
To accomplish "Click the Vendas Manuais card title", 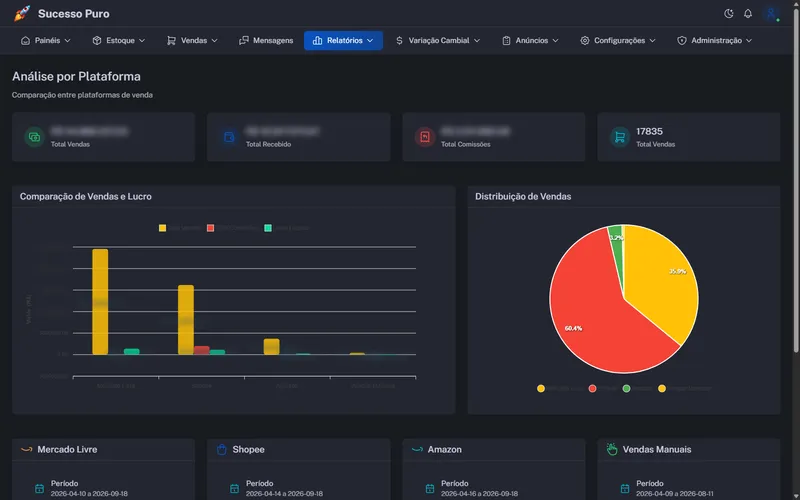I will 657,449.
